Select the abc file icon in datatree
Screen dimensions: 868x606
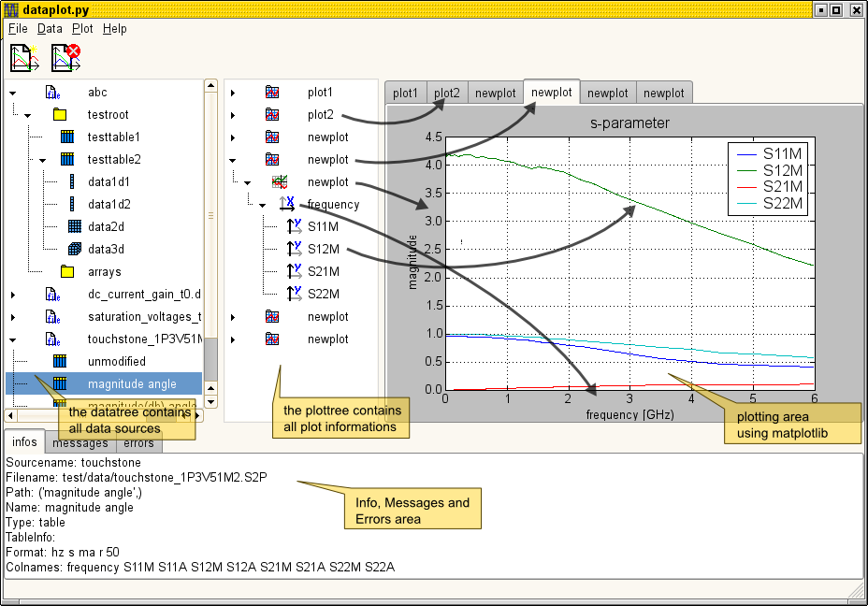52,93
